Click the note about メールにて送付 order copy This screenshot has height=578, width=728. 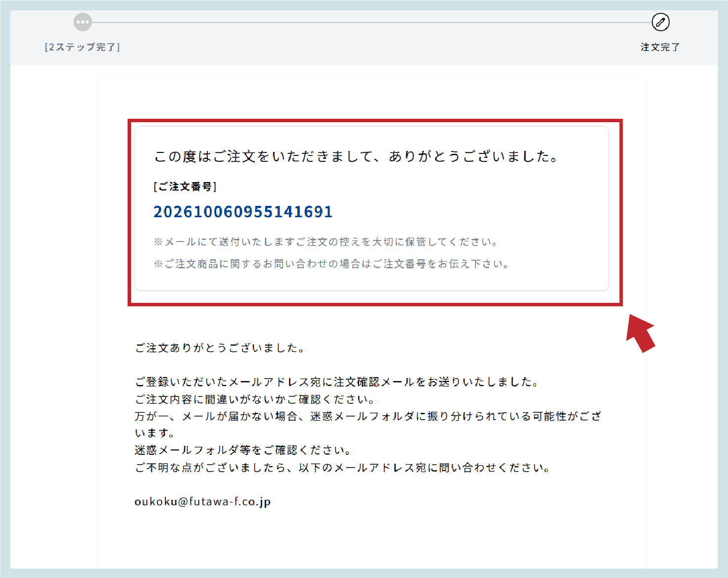click(325, 241)
